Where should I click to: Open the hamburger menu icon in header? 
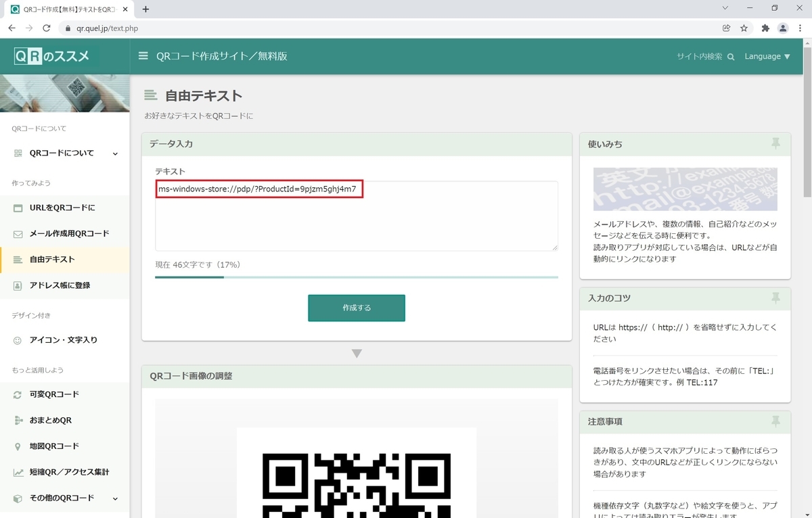[x=143, y=56]
